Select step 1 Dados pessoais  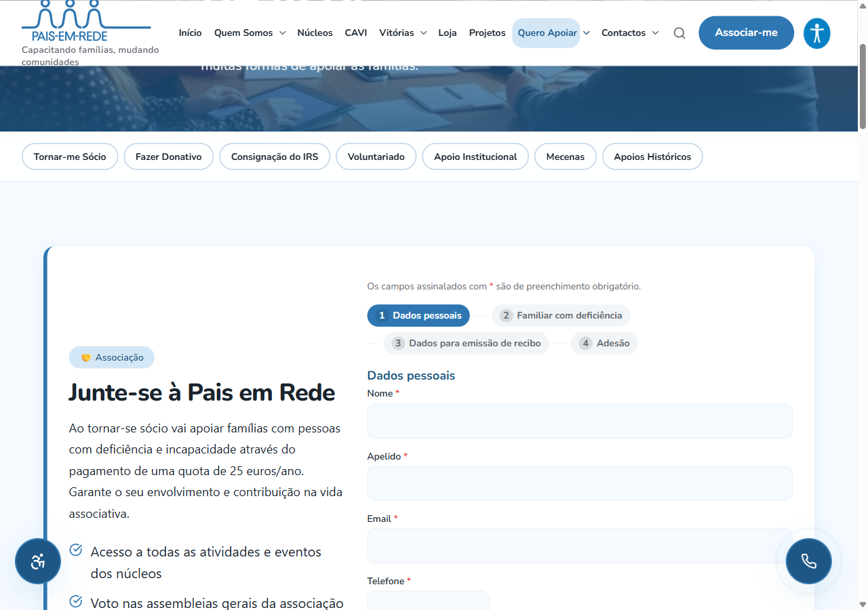(418, 316)
